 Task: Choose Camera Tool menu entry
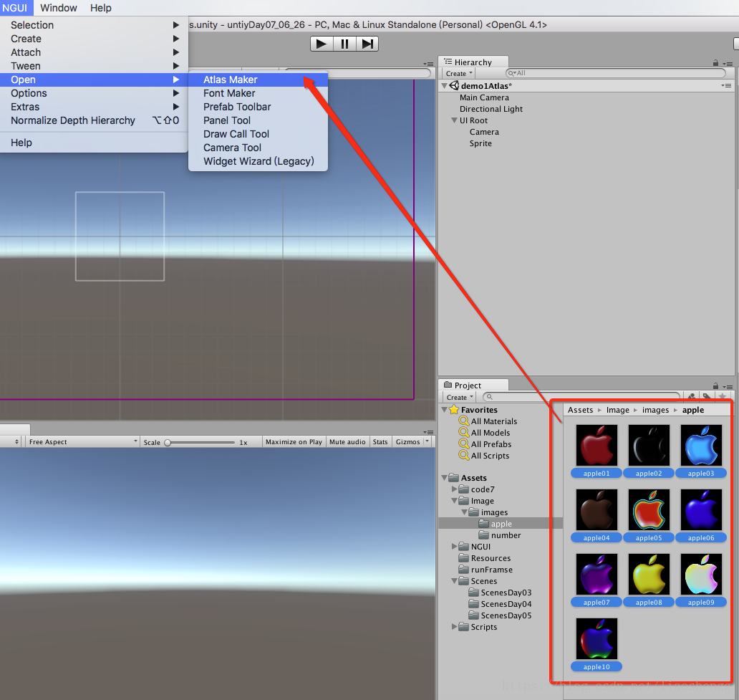pos(258,148)
